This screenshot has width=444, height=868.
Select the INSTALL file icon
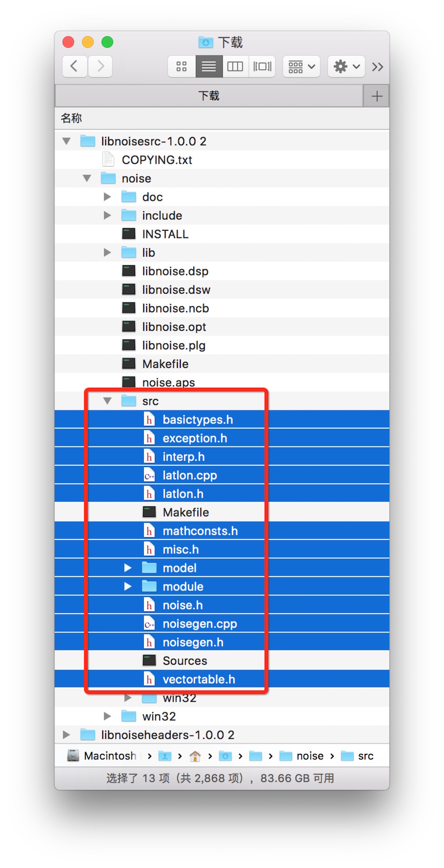tap(129, 234)
